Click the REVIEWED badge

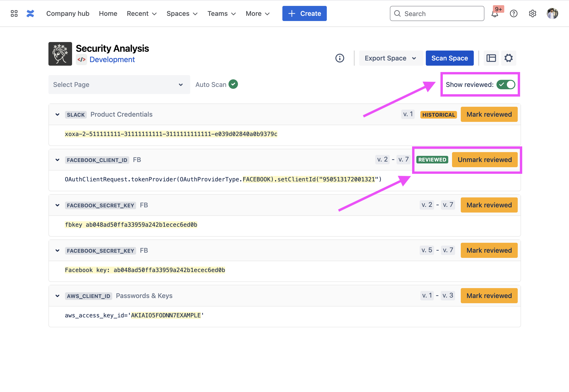click(x=432, y=160)
